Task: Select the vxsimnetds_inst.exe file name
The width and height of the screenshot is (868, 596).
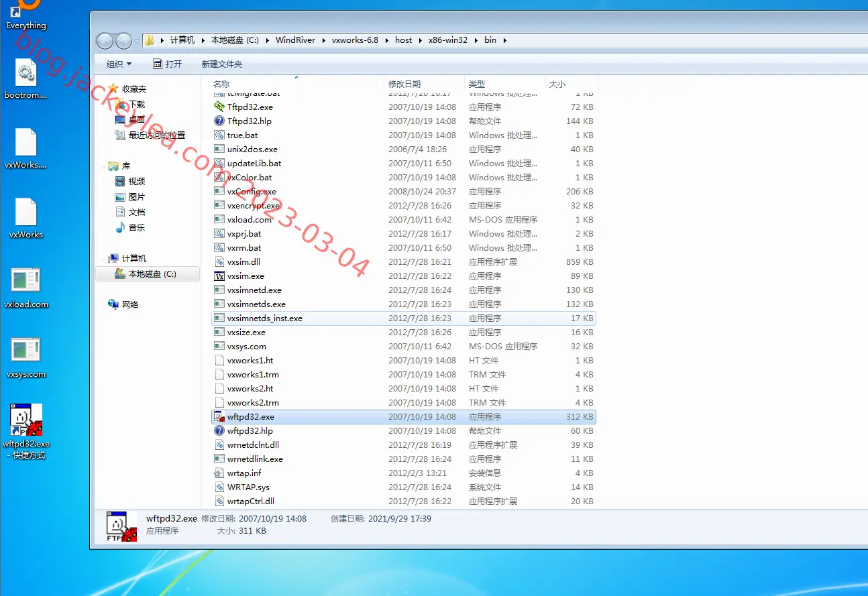Action: click(265, 318)
